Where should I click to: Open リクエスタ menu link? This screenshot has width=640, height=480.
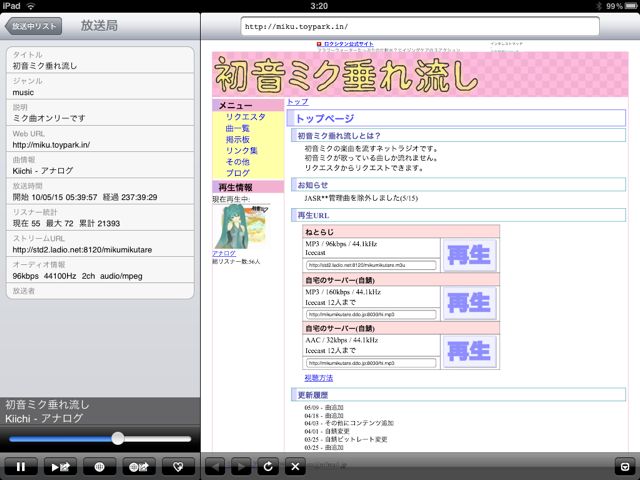[246, 117]
